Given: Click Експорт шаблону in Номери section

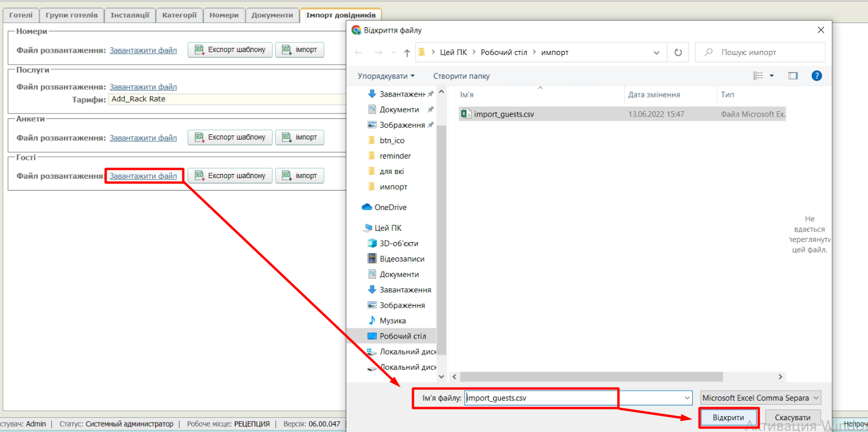Looking at the screenshot, I should tap(230, 50).
